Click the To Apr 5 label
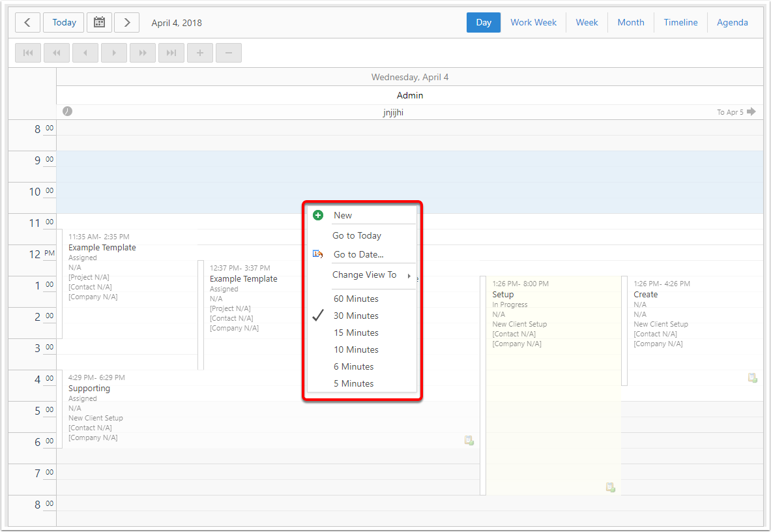Screen dimensions: 771x532 pyautogui.click(x=730, y=112)
